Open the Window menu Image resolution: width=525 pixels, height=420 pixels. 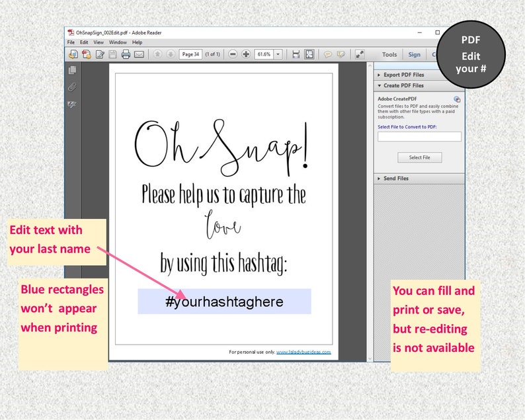(x=118, y=42)
